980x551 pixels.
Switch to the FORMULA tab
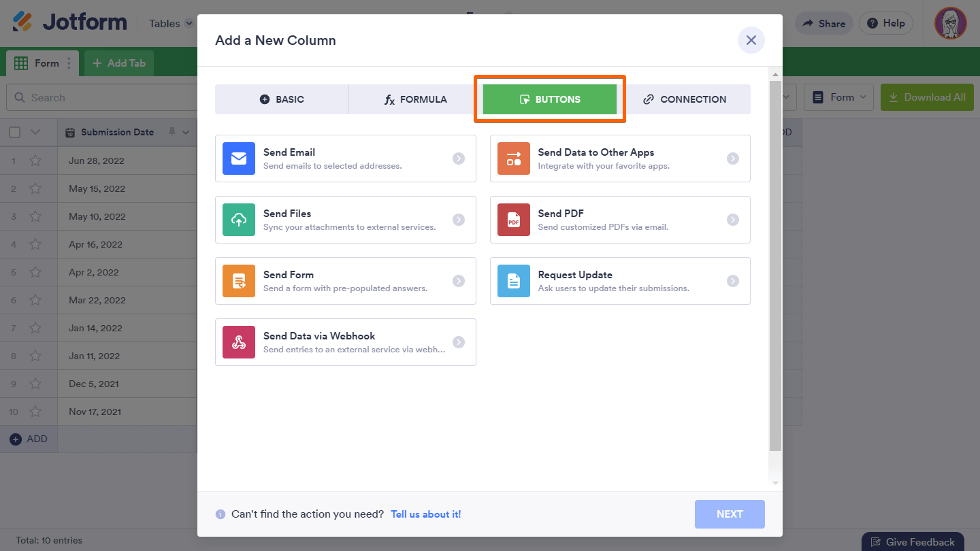(416, 99)
